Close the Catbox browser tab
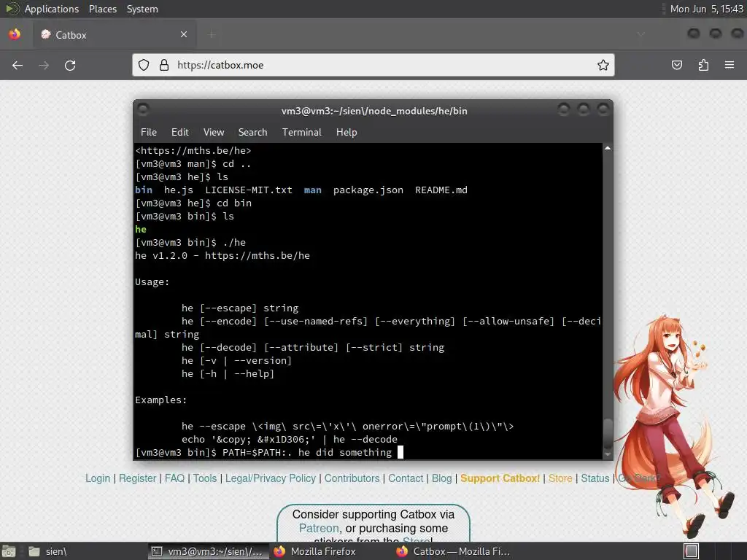 tap(184, 34)
